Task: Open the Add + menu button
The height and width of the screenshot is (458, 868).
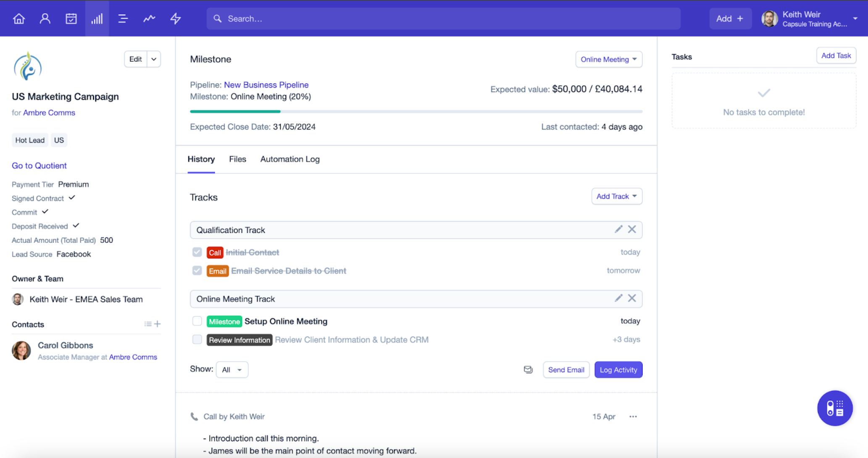Action: pyautogui.click(x=730, y=18)
